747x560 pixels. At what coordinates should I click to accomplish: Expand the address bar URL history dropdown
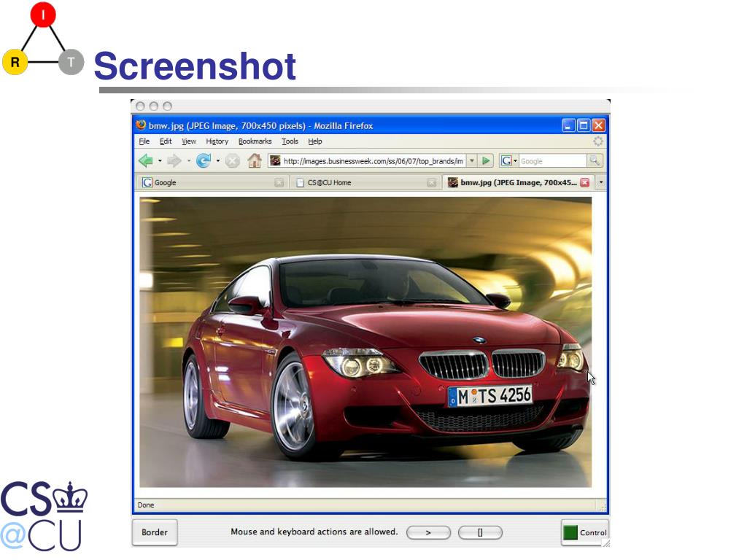472,161
